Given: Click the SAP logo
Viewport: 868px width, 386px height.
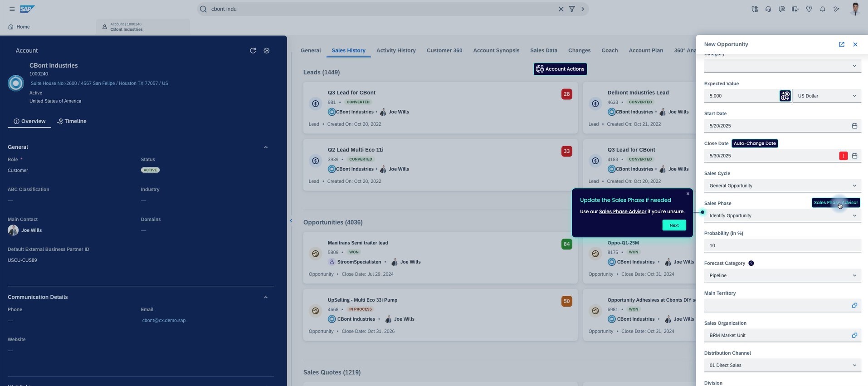Looking at the screenshot, I should coord(27,9).
